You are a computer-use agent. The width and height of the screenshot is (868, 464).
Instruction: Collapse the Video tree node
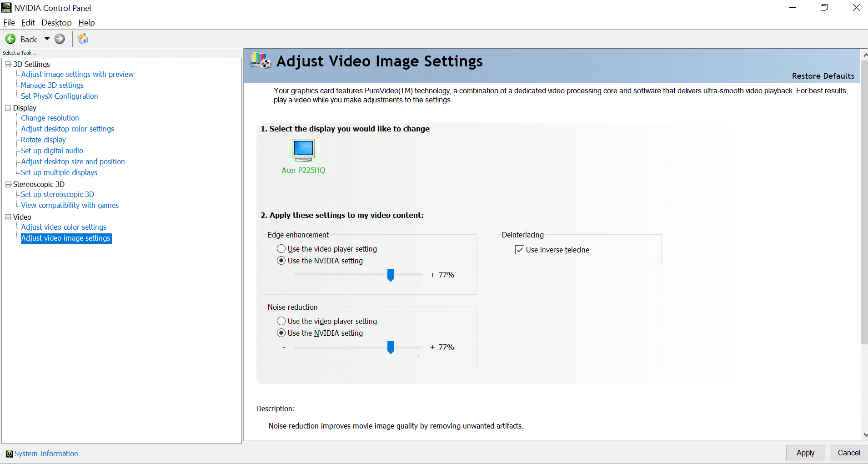(x=8, y=217)
